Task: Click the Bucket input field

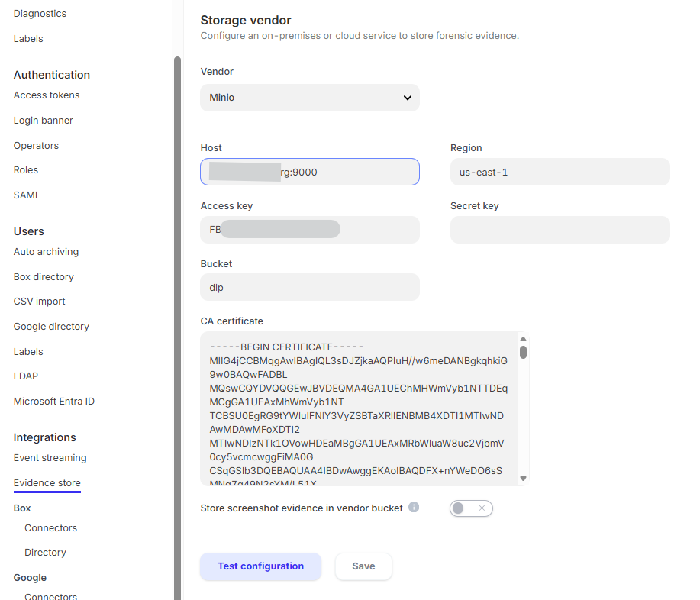Action: (309, 288)
